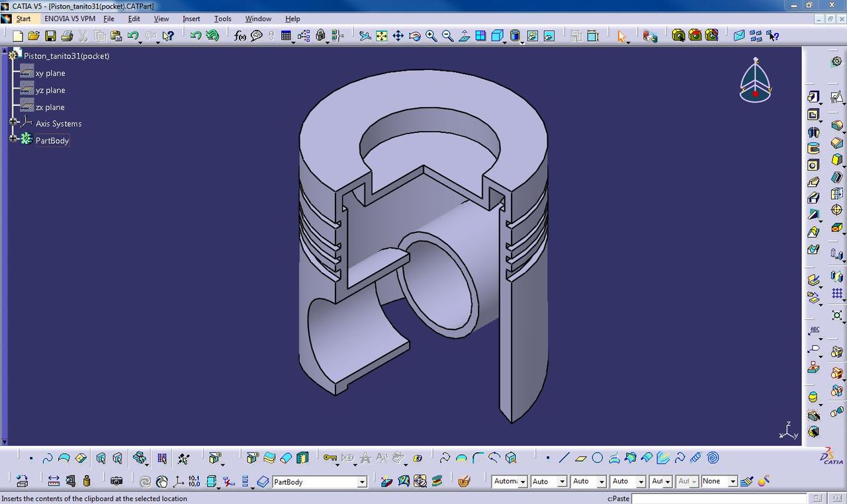Viewport: 847px width, 504px height.
Task: Select the xy plane in tree
Action: coord(50,73)
